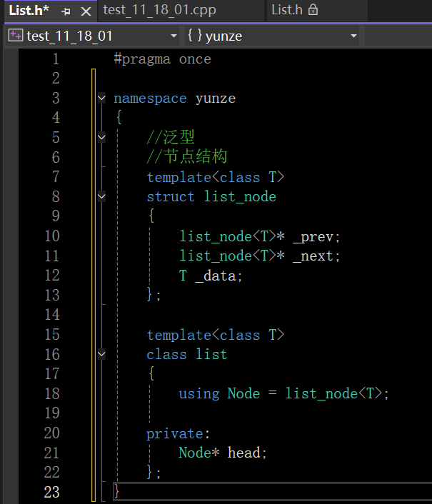Collapse the comment block at line 5
Screen dimensions: 432x504
coord(101,137)
